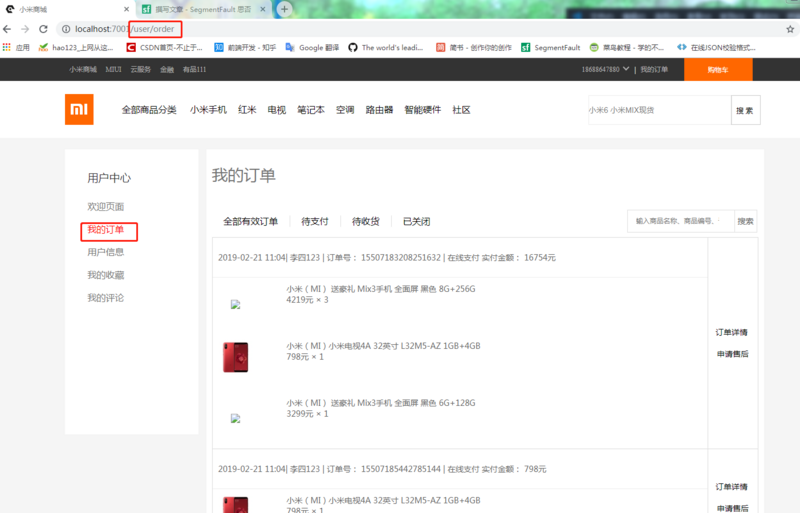Open 我的评论 in user center sidebar
800x513 pixels.
[106, 298]
